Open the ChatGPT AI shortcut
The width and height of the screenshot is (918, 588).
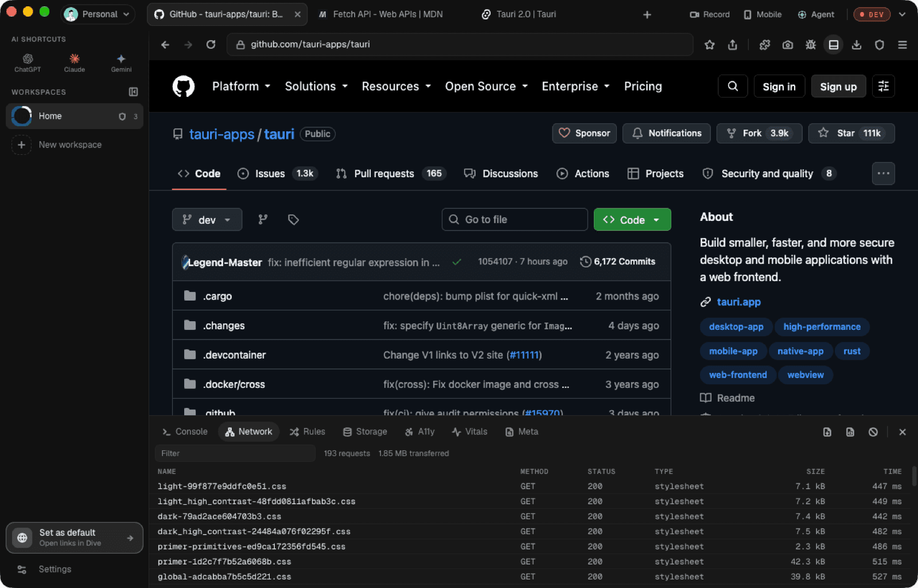pos(28,63)
